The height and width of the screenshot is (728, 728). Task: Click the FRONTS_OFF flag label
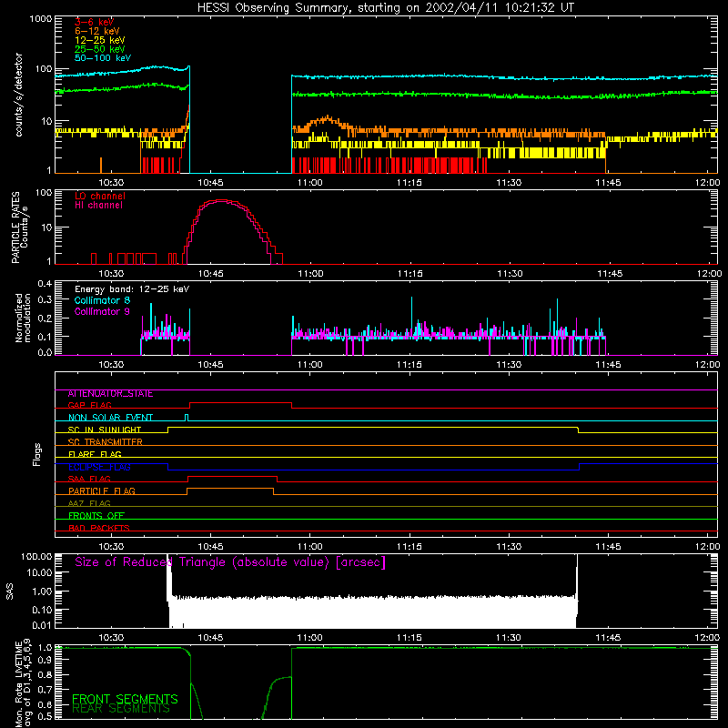[x=96, y=516]
